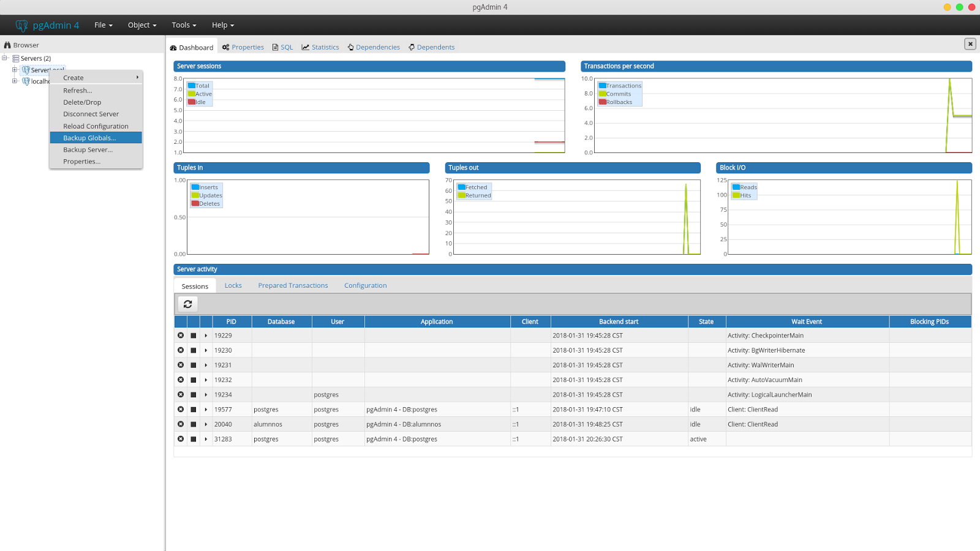Select Reload Configuration in context menu
Screen dimensions: 980x551
click(96, 126)
